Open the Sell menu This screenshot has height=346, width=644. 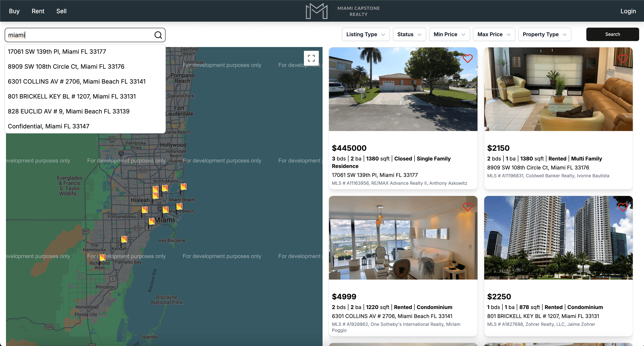[61, 11]
